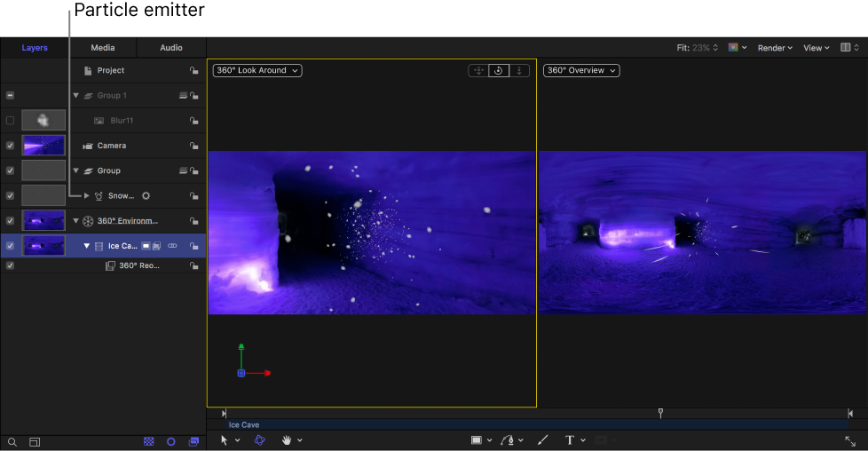Select the 3D Transform tool
Screen dimensions: 868x451
(x=260, y=440)
